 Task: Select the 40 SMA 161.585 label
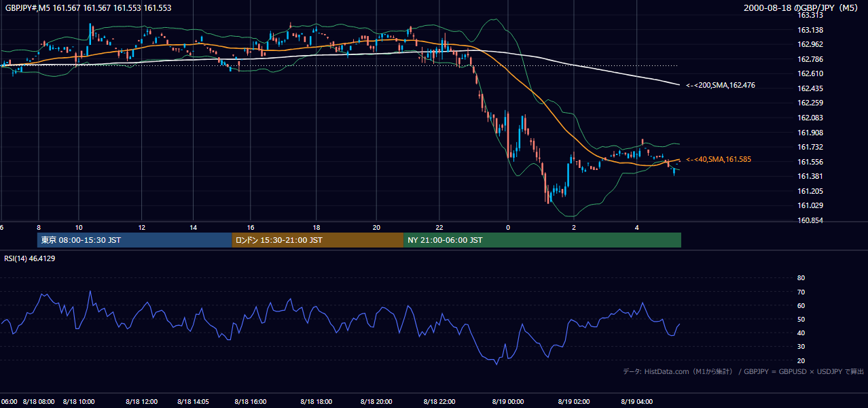coord(719,159)
